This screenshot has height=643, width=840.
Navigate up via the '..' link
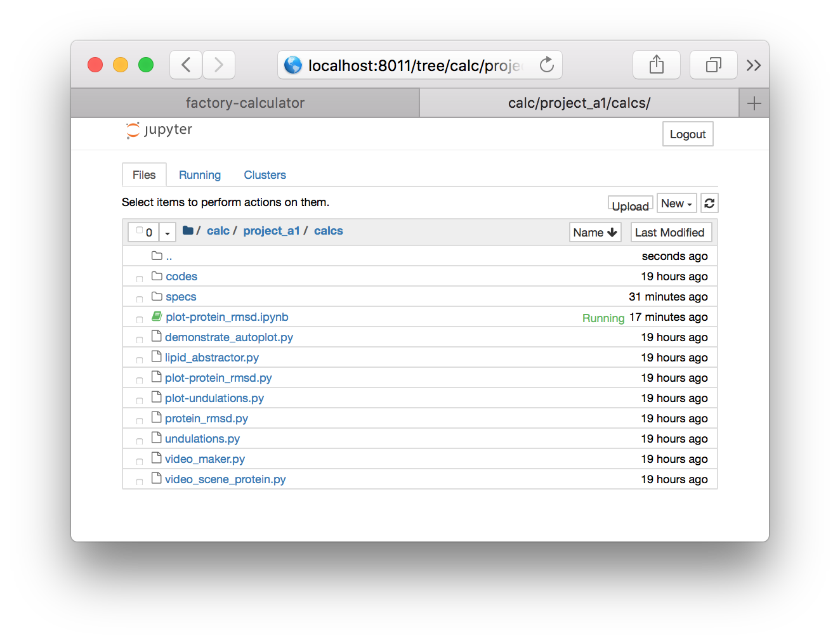[169, 257]
